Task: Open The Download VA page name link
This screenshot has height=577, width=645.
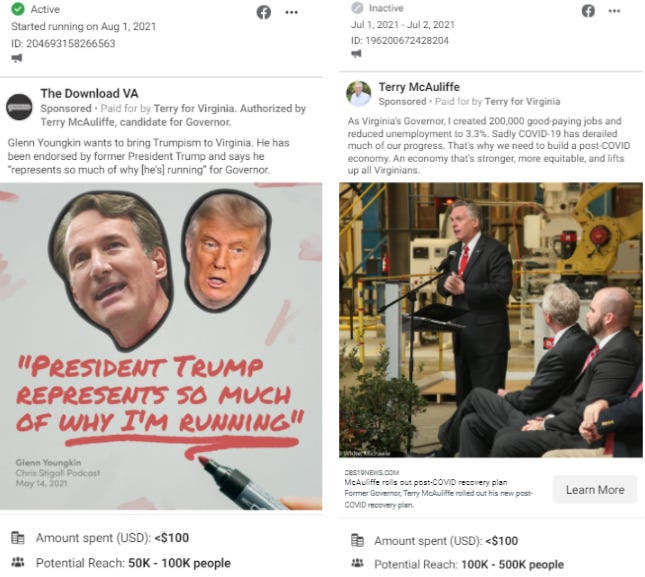Action: (89, 93)
